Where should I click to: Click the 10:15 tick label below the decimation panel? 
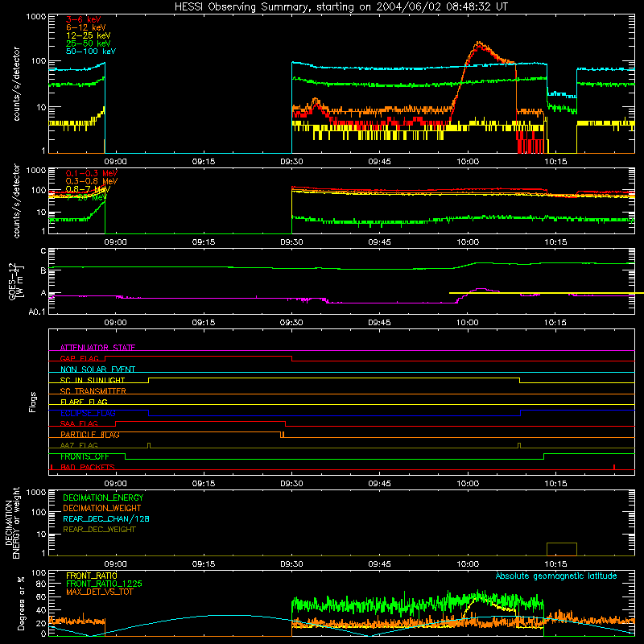point(555,564)
